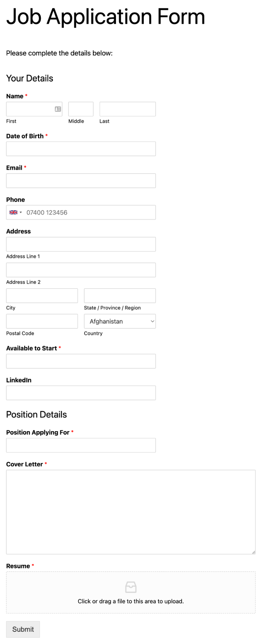265x644 pixels.
Task: Focus the First name input field
Action: [x=34, y=109]
